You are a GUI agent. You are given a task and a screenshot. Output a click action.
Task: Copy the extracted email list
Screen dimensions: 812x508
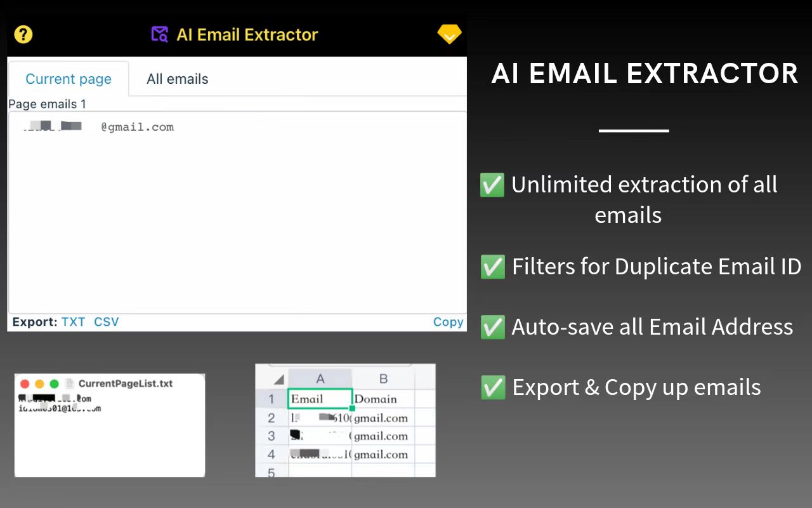coord(449,322)
